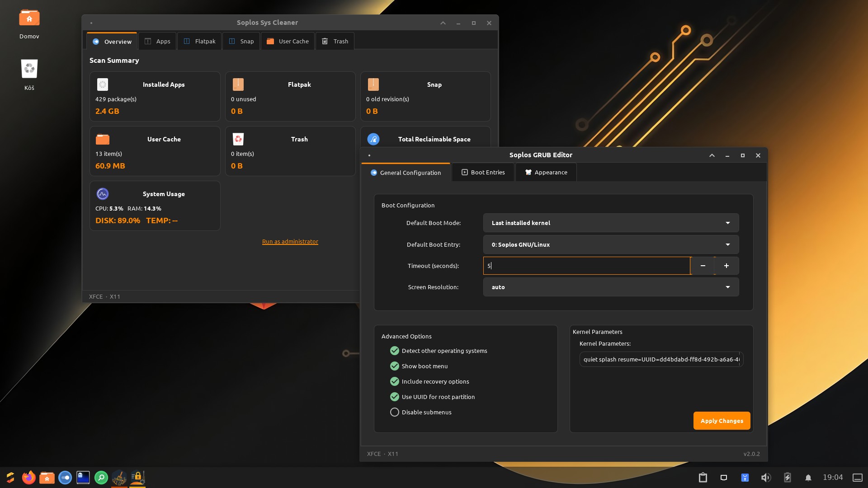Click the Installed Apps card icon

click(103, 84)
